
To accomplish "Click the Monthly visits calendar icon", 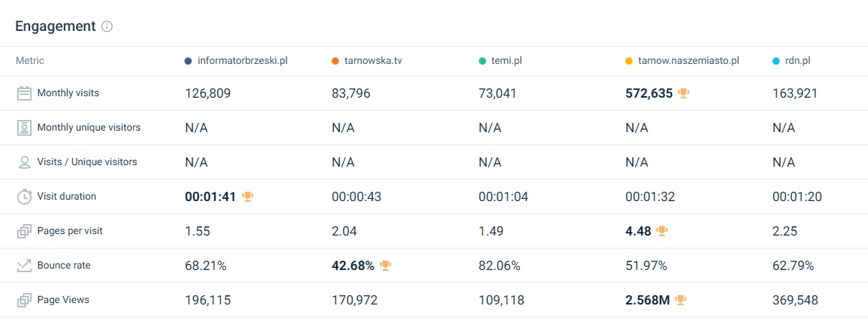I will pos(24,93).
